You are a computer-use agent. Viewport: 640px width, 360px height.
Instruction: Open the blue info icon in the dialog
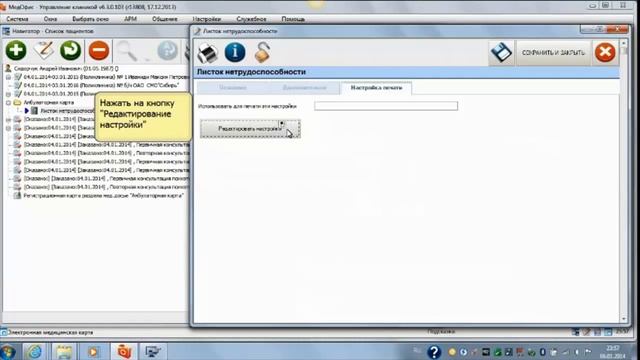235,52
